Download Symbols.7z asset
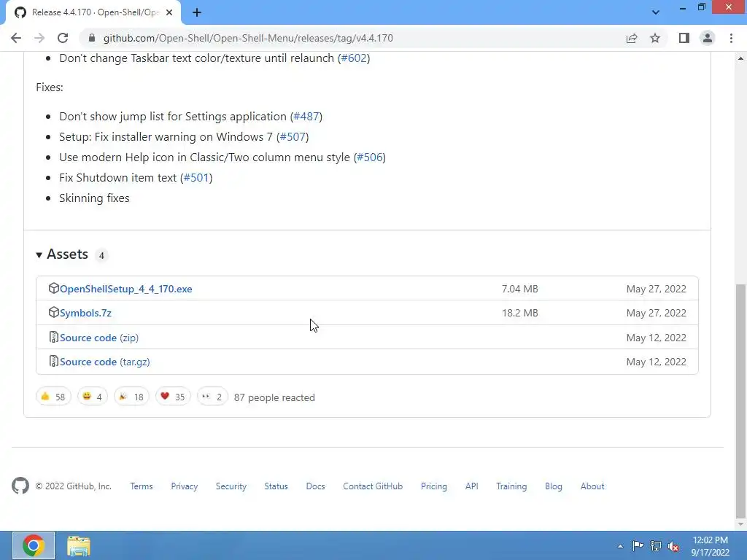 (x=85, y=314)
